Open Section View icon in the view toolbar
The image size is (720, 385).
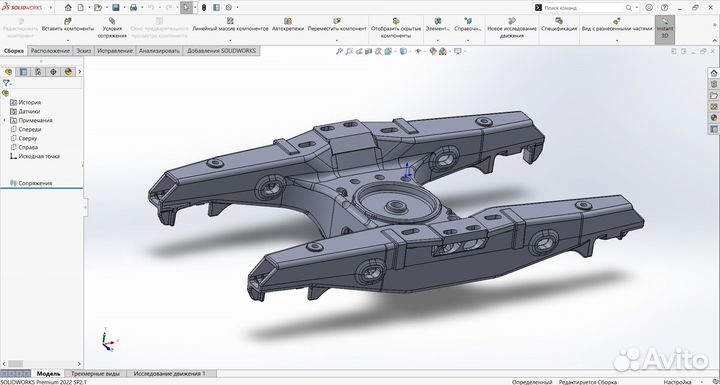point(368,51)
